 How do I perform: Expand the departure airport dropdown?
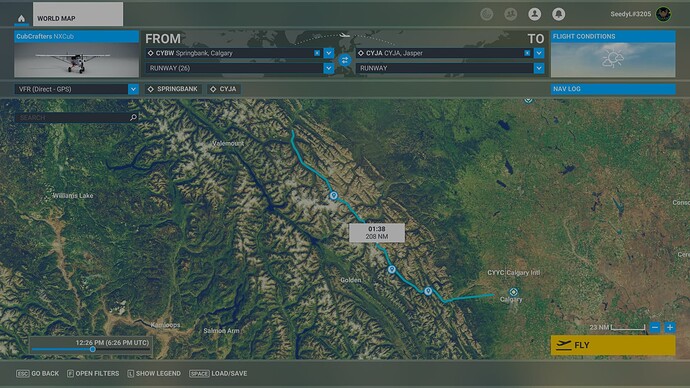[x=329, y=53]
